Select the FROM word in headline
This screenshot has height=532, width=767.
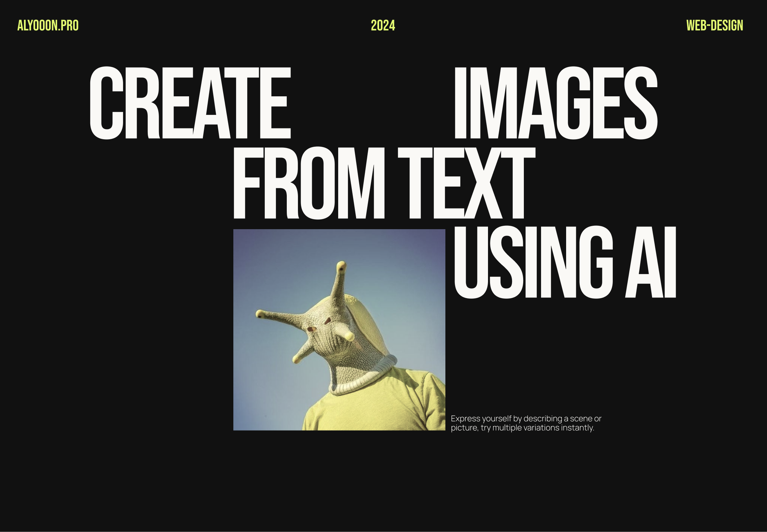click(x=309, y=184)
